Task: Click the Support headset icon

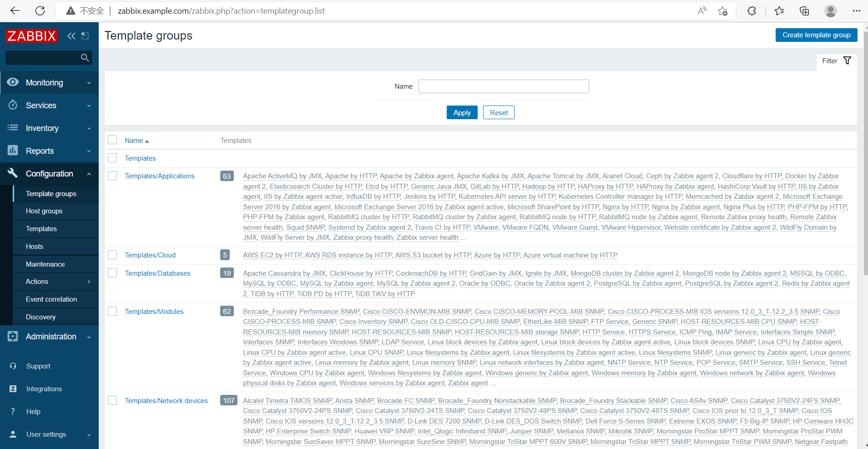Action: pos(13,366)
